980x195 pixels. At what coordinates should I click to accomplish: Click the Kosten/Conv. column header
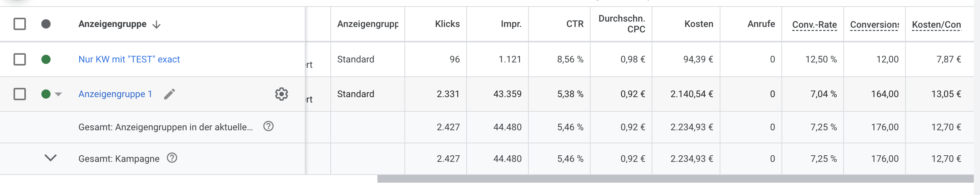click(936, 25)
